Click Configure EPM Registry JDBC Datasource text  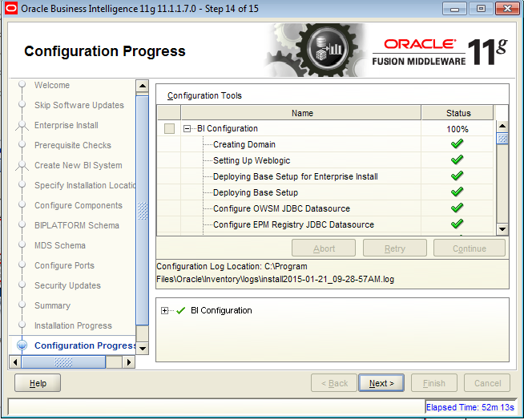[x=293, y=224]
